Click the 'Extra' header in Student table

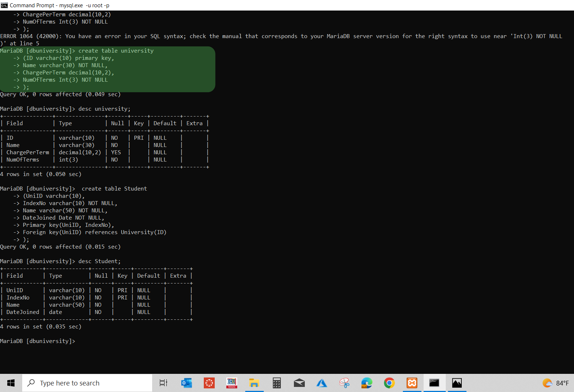click(178, 276)
